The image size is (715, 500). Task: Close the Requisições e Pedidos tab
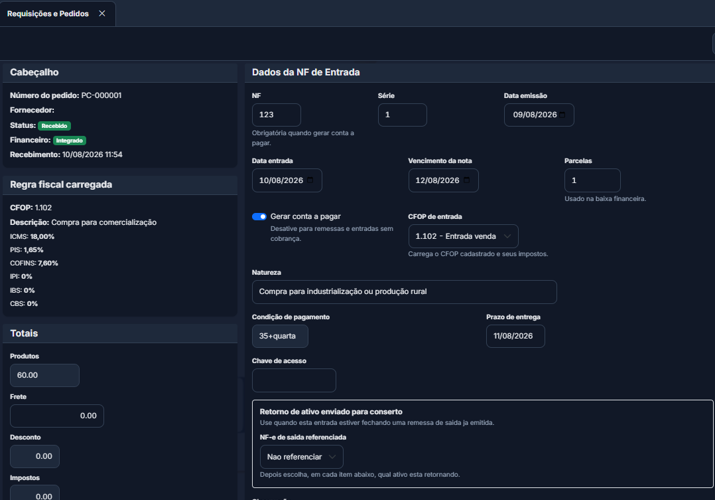point(102,14)
